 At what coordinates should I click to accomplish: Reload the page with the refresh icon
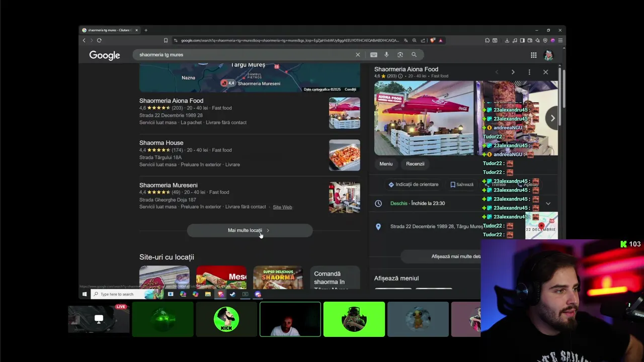(99, 40)
